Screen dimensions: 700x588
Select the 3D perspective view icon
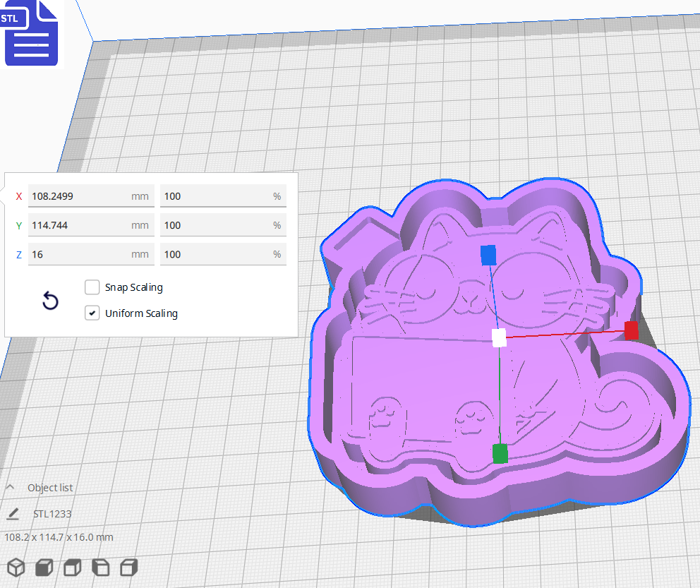tap(16, 568)
